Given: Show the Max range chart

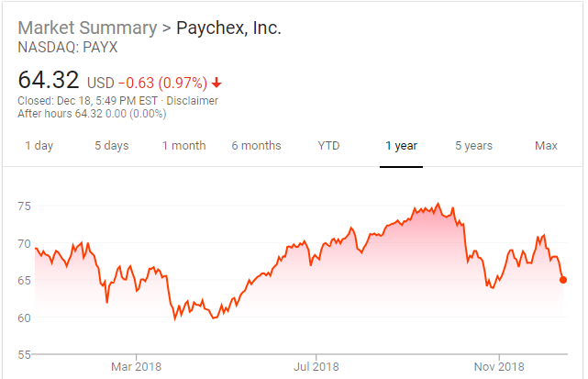Looking at the screenshot, I should click(x=546, y=146).
